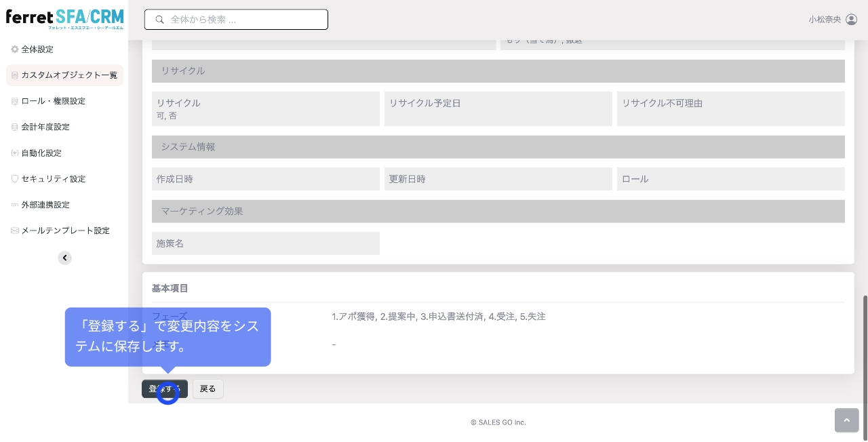
Task: Click the database icon beside カスタムオブジェクト一覧
Action: (x=15, y=75)
